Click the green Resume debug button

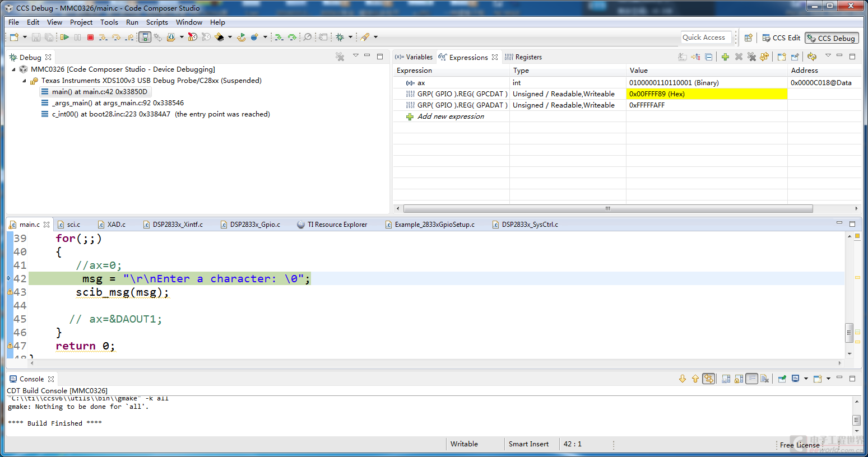tap(64, 37)
